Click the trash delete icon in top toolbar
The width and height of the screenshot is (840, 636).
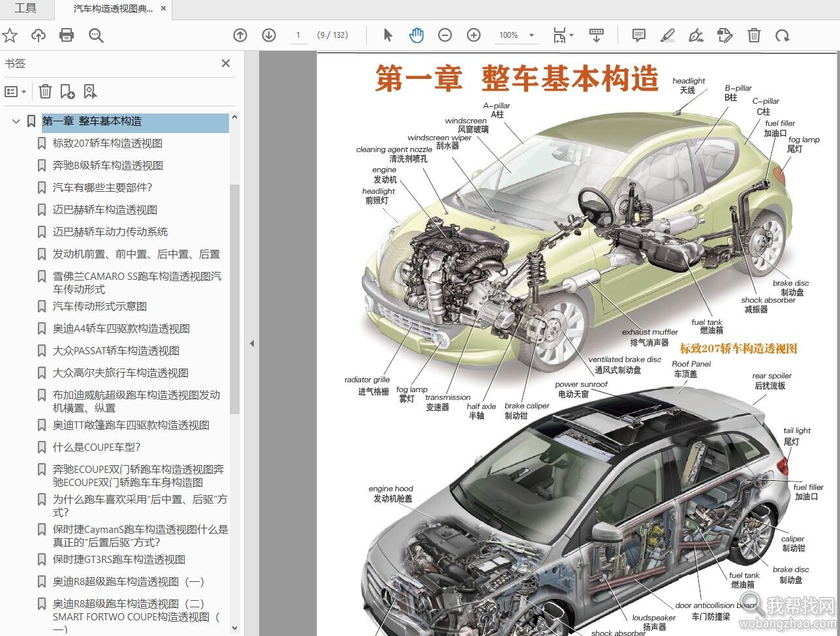click(x=754, y=35)
